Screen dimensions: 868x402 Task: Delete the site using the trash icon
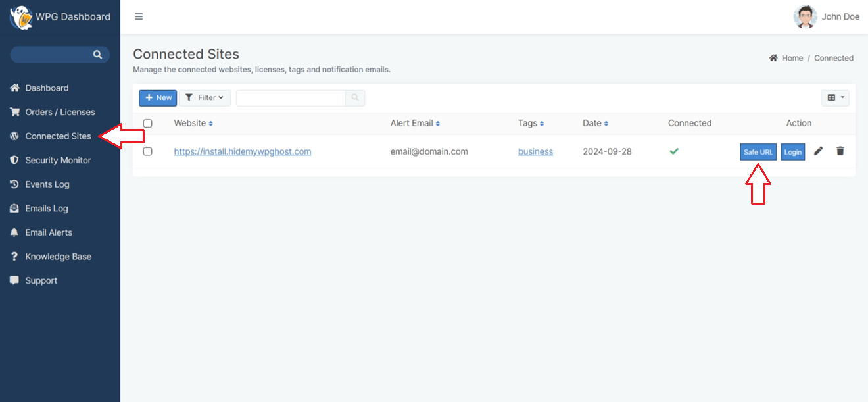click(840, 151)
